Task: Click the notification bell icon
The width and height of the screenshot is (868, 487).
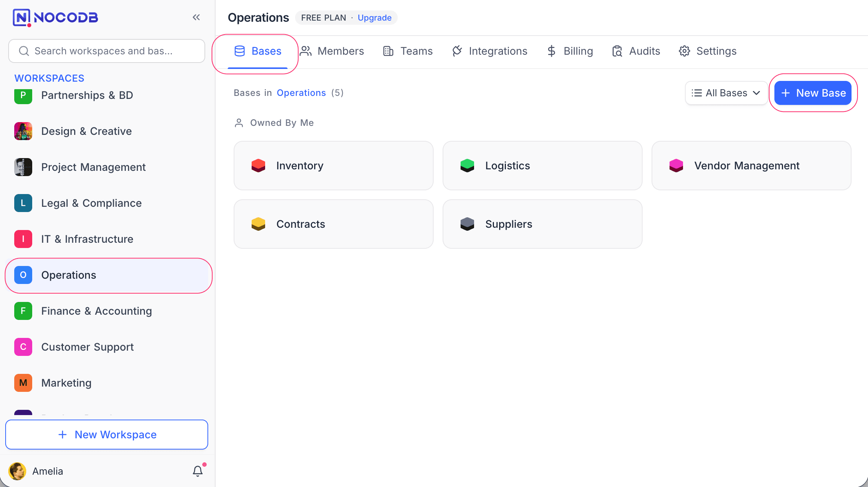Action: click(198, 471)
